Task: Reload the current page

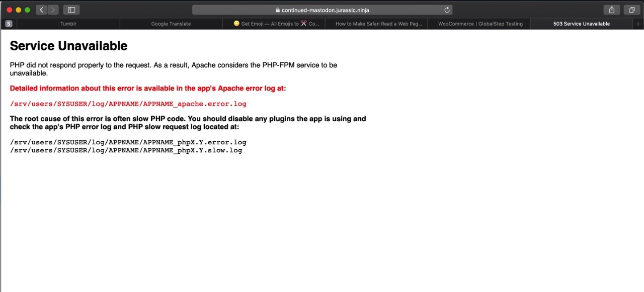Action: pos(447,10)
